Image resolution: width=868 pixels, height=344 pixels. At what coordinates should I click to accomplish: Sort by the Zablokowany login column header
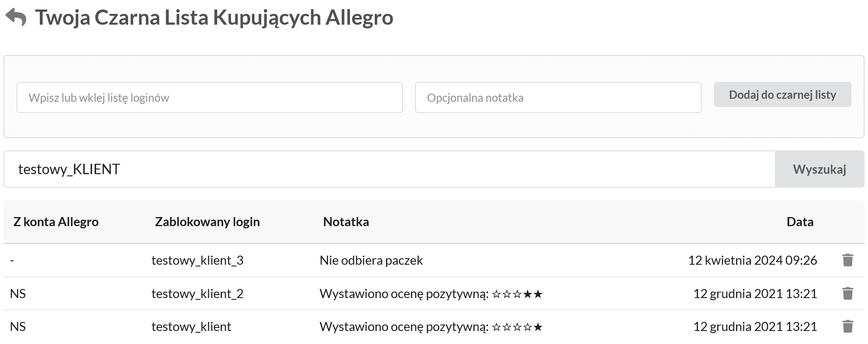(x=207, y=222)
